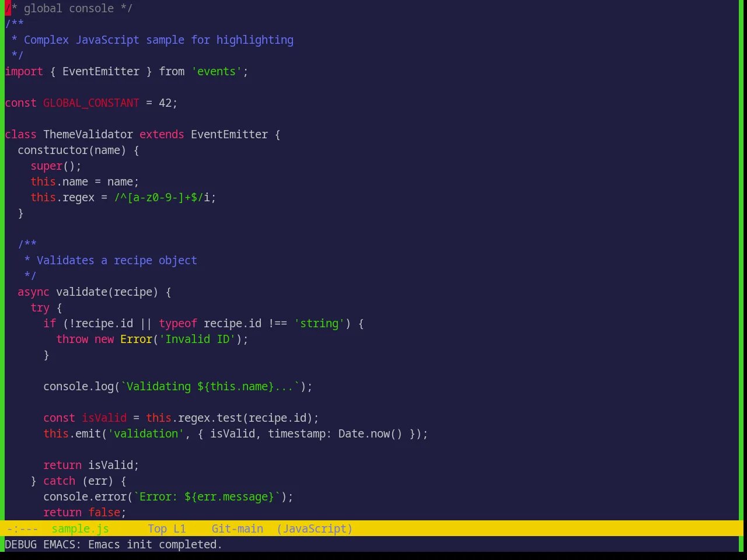
Task: Click the 'async' keyword
Action: [x=33, y=292]
